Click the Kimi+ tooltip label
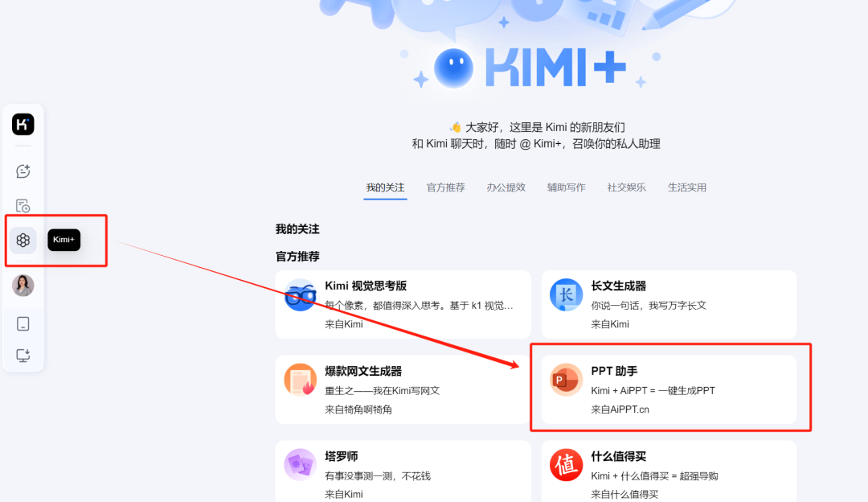The height and width of the screenshot is (502, 868). [63, 240]
